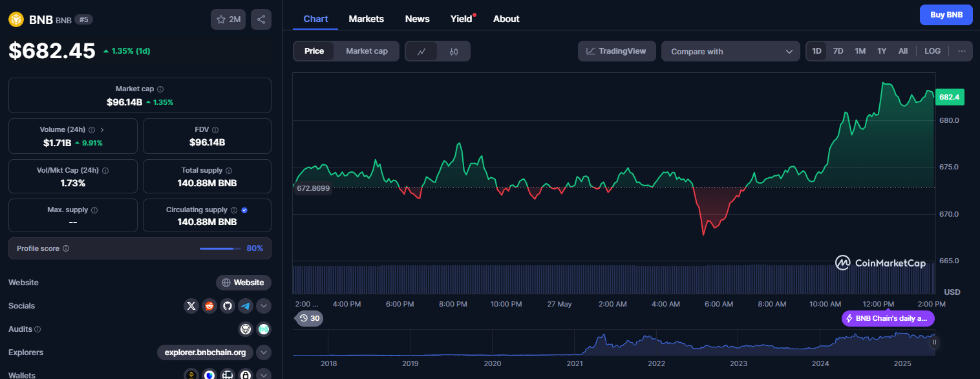
Task: Select the Price chart toggle
Action: tap(314, 51)
